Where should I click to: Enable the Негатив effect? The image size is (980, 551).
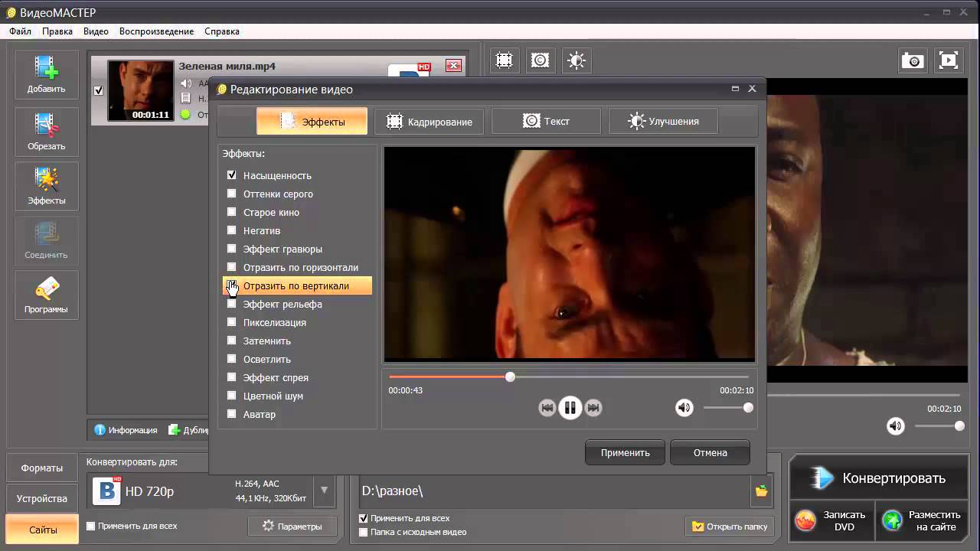[232, 230]
